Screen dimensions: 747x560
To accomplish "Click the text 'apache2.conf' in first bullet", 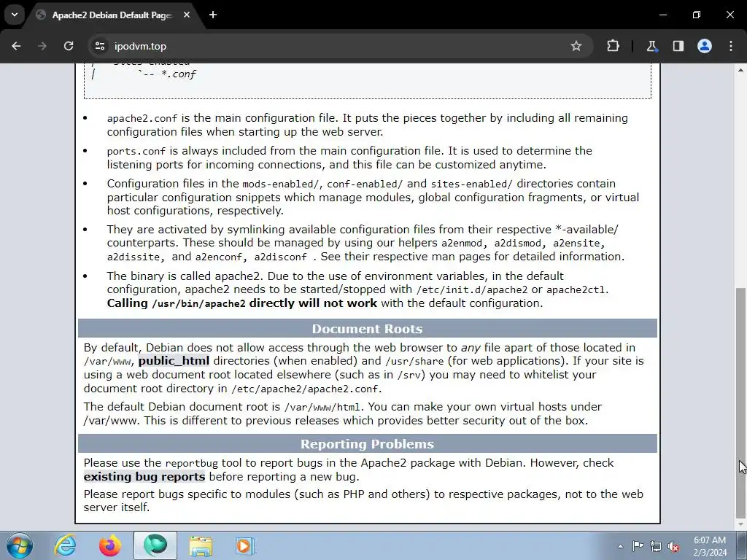I will (x=142, y=119).
